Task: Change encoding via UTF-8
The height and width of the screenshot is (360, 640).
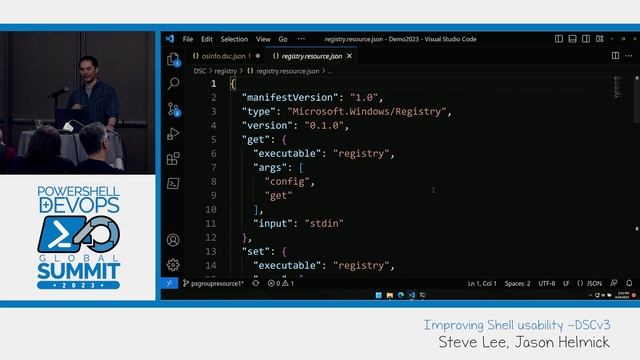Action: (x=547, y=283)
